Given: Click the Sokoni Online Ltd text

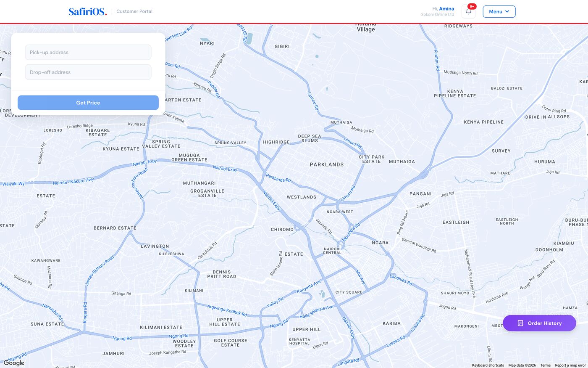Looking at the screenshot, I should point(438,14).
